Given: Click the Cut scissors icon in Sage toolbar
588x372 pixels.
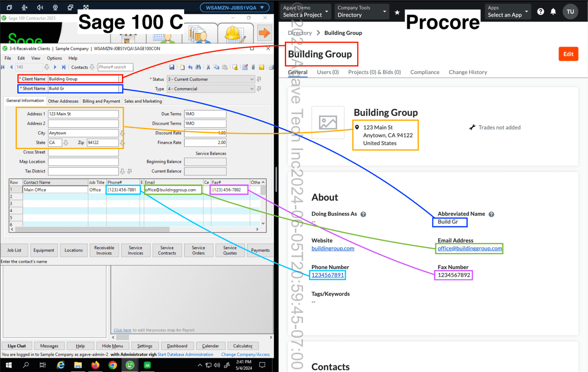Looking at the screenshot, I should point(208,67).
